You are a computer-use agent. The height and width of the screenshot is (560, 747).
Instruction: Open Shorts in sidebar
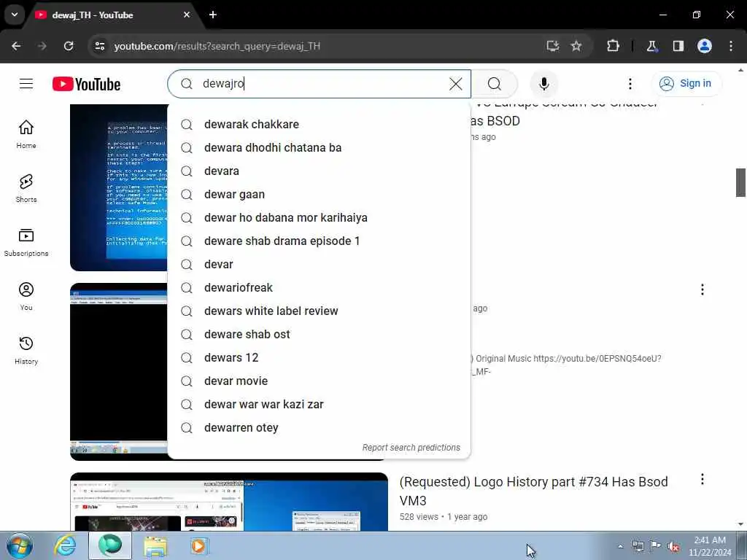(26, 189)
